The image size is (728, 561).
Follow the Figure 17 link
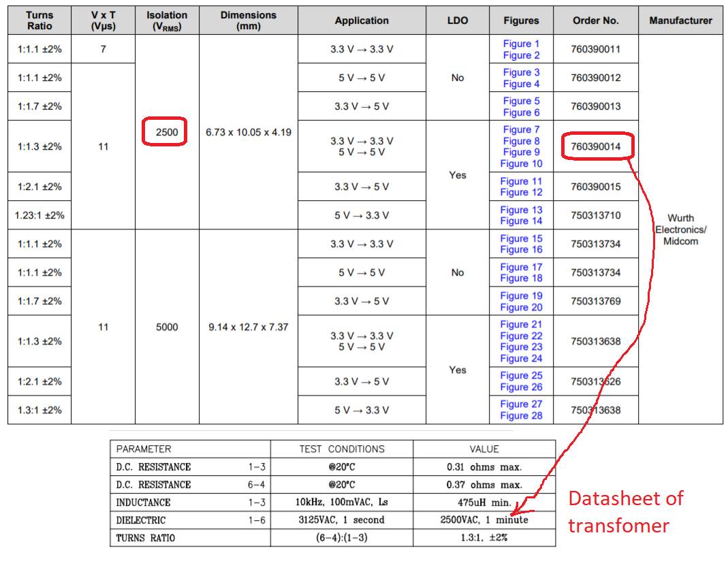coord(521,268)
